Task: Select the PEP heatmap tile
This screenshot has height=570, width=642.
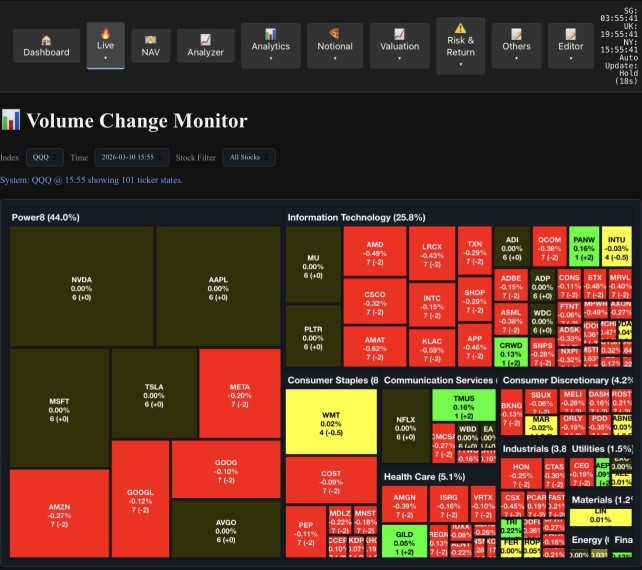Action: (306, 532)
